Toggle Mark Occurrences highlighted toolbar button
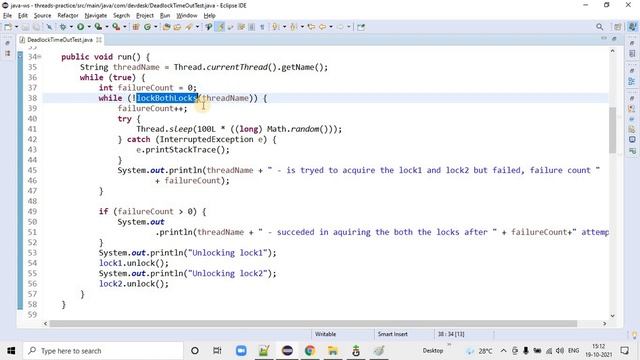Image resolution: width=640 pixels, height=360 pixels. coord(220,27)
